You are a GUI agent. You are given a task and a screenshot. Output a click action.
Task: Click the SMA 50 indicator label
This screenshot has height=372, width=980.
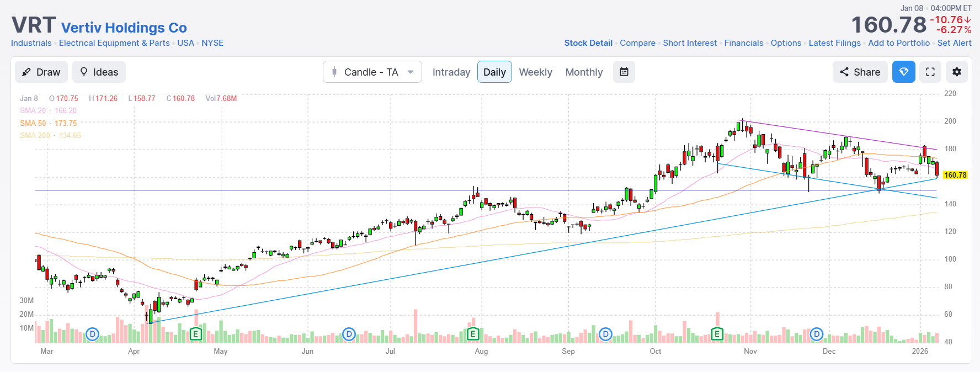(x=33, y=123)
